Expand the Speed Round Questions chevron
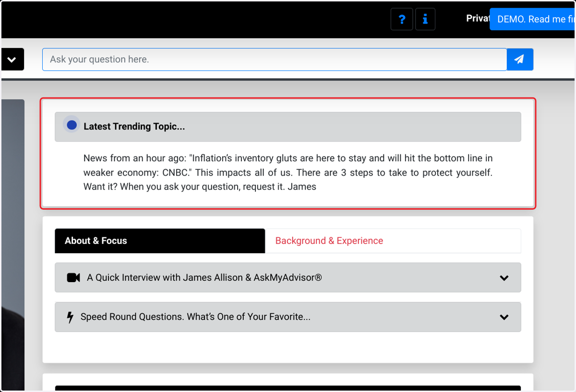Screen dimensions: 576x392 tap(504, 317)
